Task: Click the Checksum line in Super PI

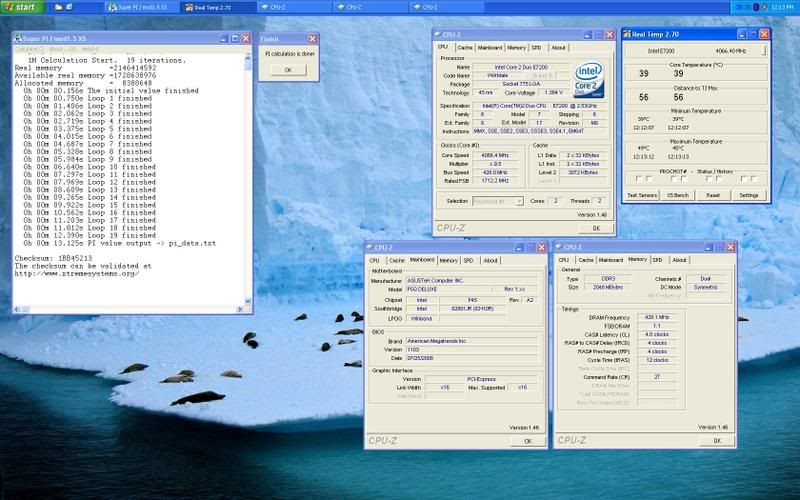Action: coord(53,258)
